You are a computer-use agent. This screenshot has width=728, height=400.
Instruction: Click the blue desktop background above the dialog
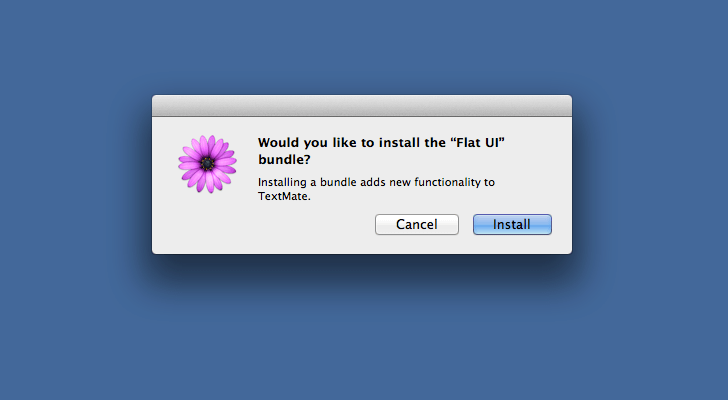click(x=362, y=46)
